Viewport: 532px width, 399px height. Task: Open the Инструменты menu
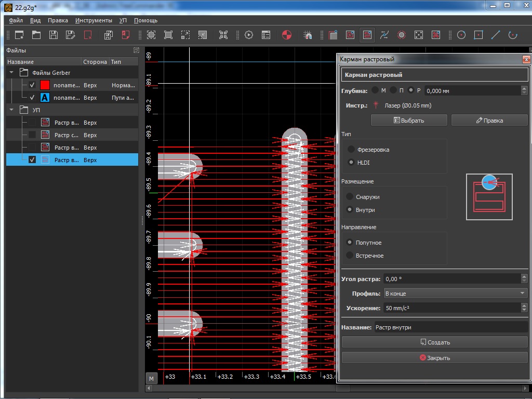(94, 20)
